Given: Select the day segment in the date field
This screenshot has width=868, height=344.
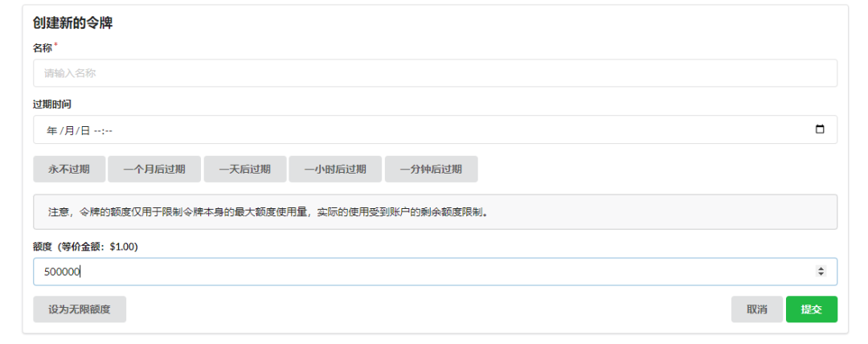Looking at the screenshot, I should point(85,130).
